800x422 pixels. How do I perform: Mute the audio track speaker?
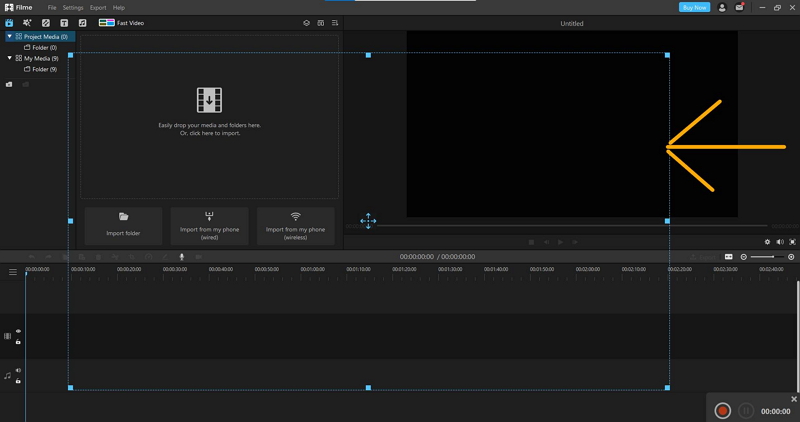[x=18, y=370]
